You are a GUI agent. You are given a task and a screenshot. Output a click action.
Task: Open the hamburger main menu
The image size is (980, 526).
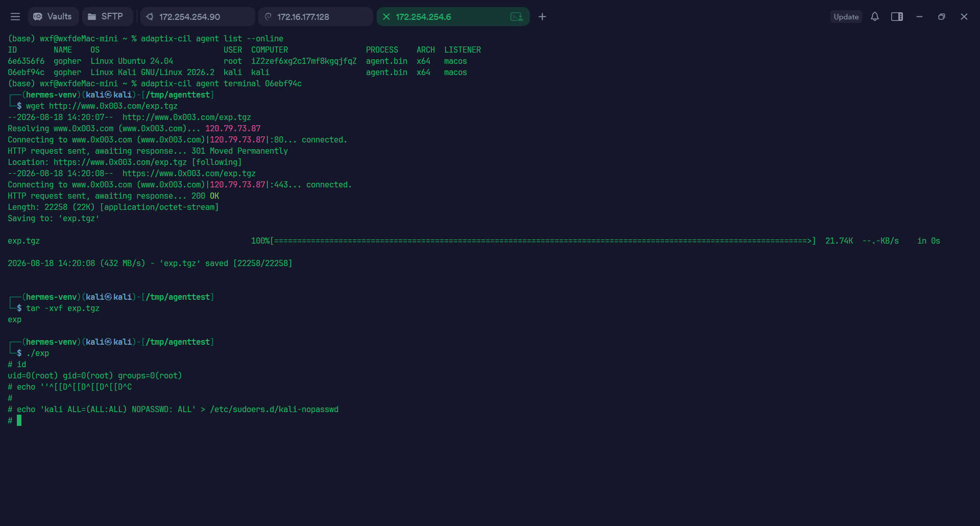pyautogui.click(x=15, y=17)
